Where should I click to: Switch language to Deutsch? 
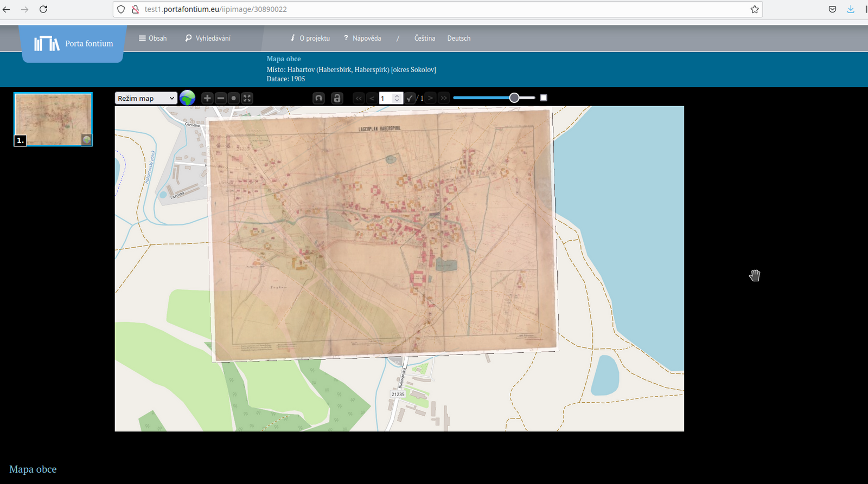click(458, 38)
